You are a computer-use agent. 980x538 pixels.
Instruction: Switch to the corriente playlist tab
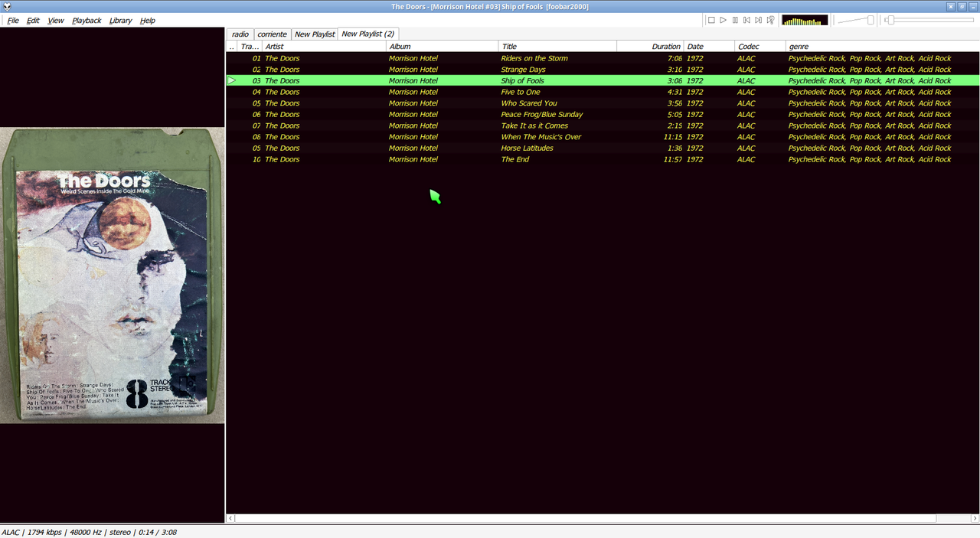pos(272,34)
